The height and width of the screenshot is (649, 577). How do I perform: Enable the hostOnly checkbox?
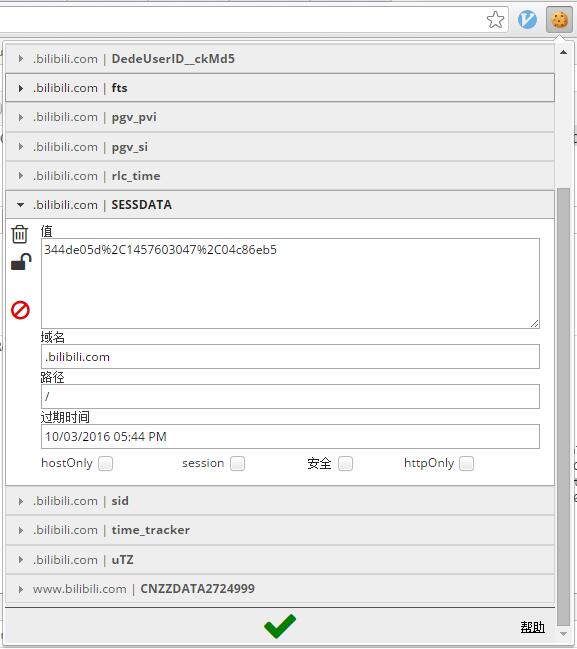[x=106, y=464]
